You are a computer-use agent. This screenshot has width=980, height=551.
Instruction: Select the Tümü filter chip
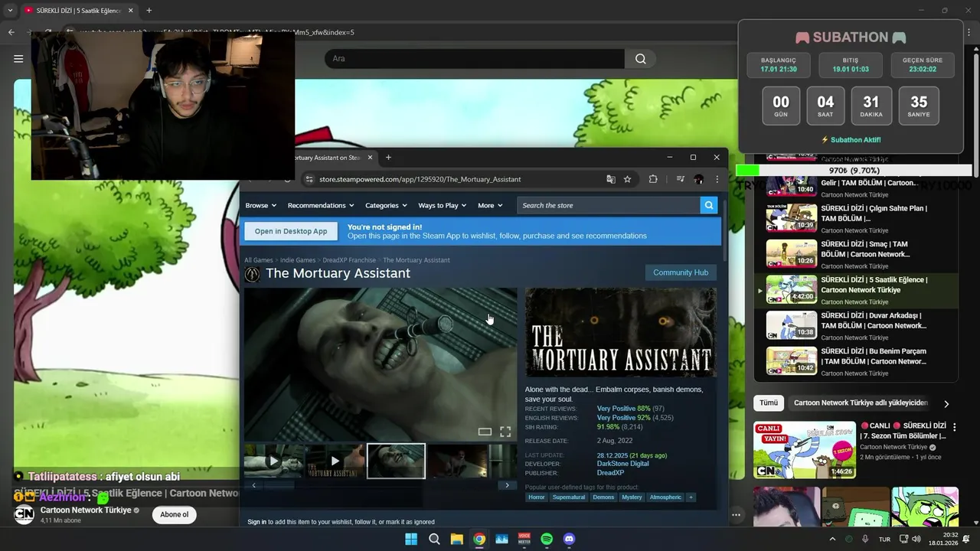point(769,403)
